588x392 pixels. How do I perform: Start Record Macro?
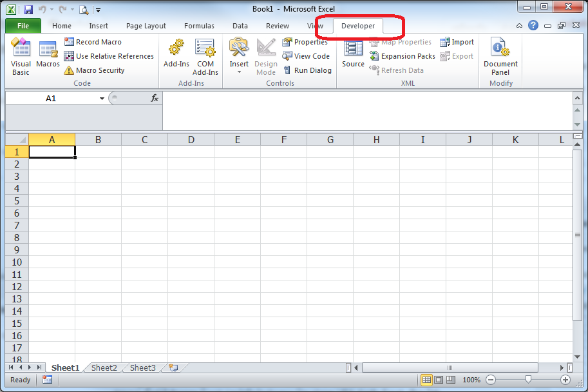(x=93, y=42)
